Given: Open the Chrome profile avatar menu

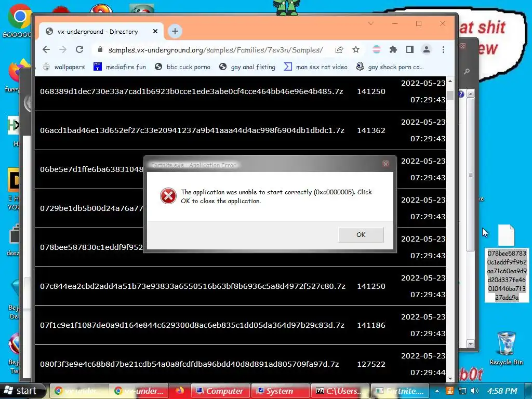Looking at the screenshot, I should click(x=426, y=49).
